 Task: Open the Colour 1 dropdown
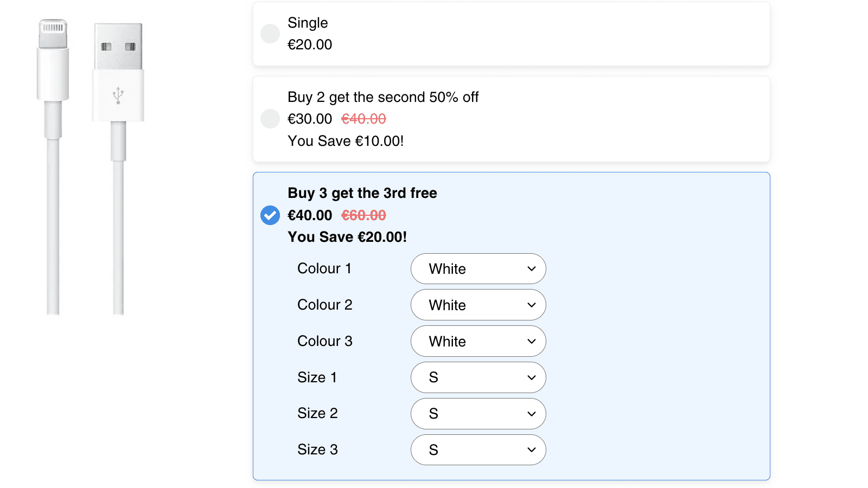coord(478,269)
